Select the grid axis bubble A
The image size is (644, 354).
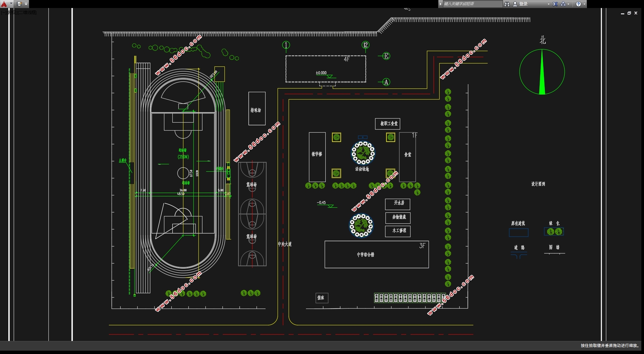tap(386, 82)
